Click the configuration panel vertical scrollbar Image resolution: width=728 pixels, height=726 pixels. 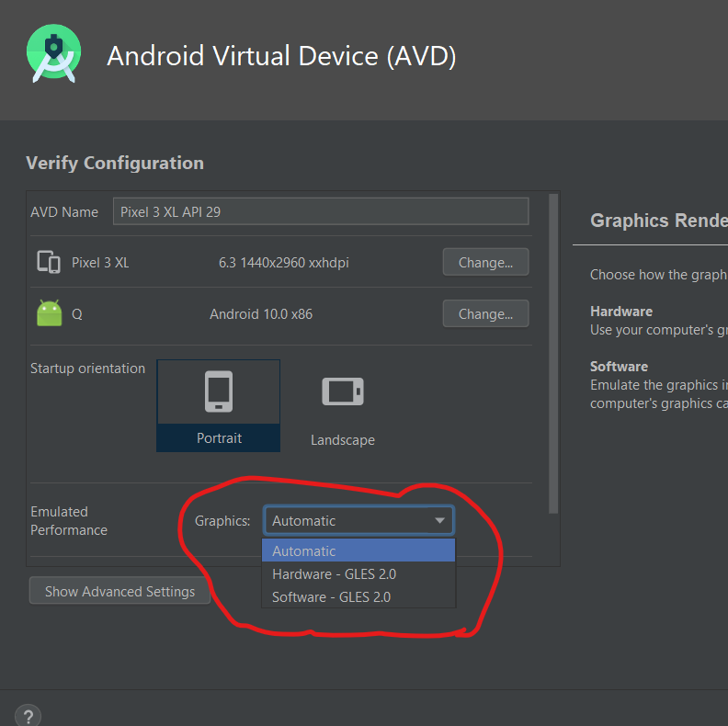tap(553, 354)
